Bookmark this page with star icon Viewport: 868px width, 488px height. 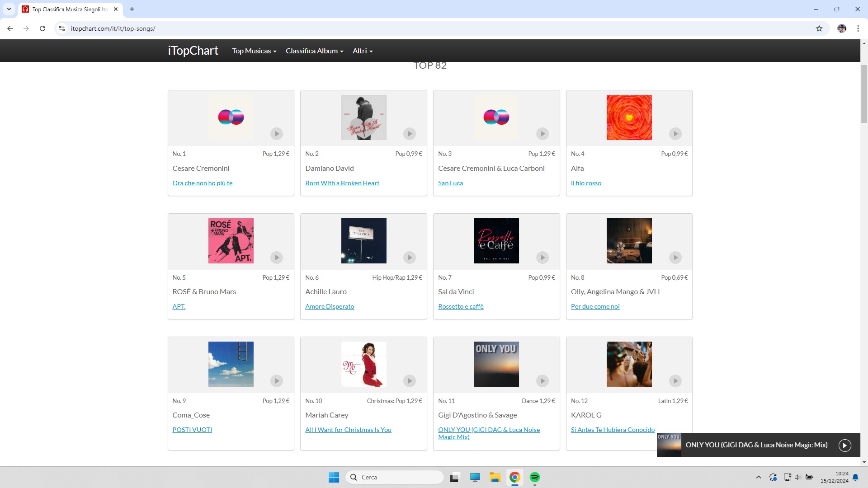(819, 28)
